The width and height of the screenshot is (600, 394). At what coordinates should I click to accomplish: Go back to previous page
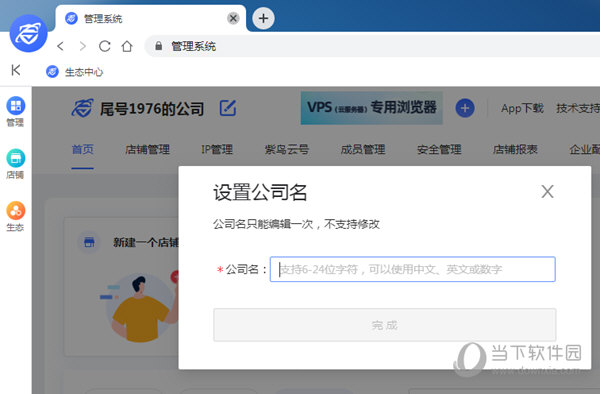[x=60, y=46]
